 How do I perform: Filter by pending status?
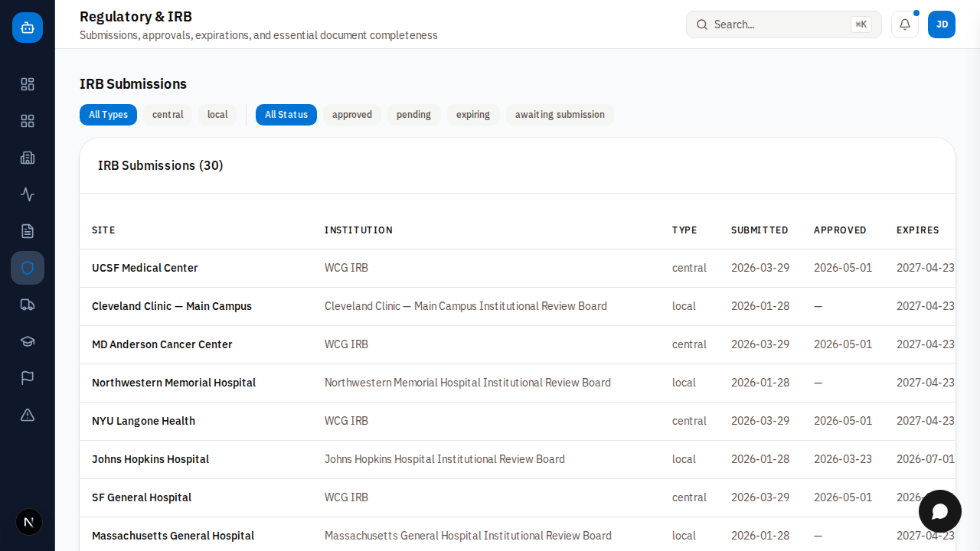pyautogui.click(x=413, y=115)
